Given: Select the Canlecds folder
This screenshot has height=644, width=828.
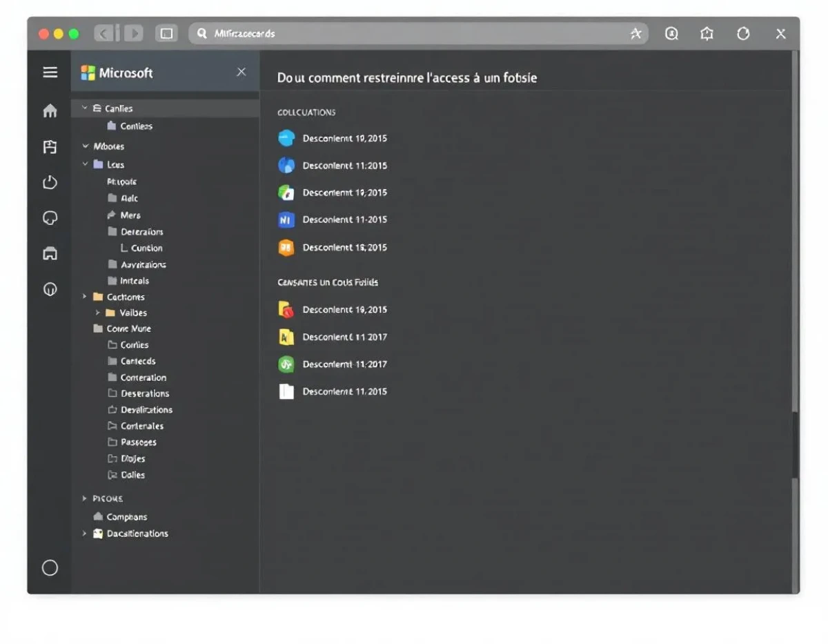Looking at the screenshot, I should tap(131, 361).
